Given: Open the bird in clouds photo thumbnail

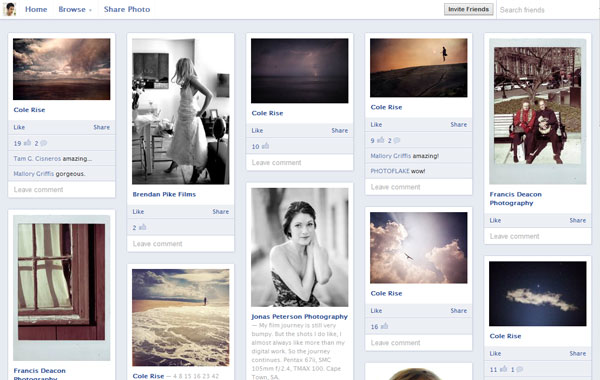Looking at the screenshot, I should pos(419,248).
